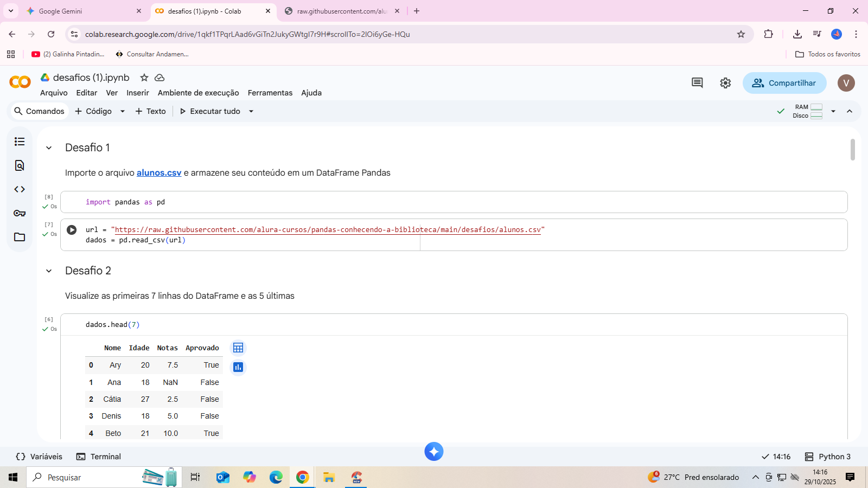Open the alunos.csv link
Image resolution: width=868 pixels, height=488 pixels.
tap(159, 172)
